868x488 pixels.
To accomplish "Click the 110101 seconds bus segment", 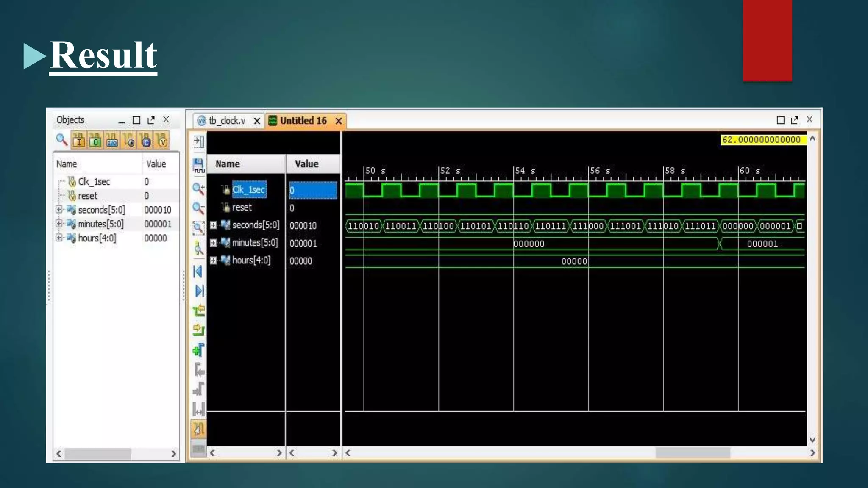I will click(x=476, y=226).
